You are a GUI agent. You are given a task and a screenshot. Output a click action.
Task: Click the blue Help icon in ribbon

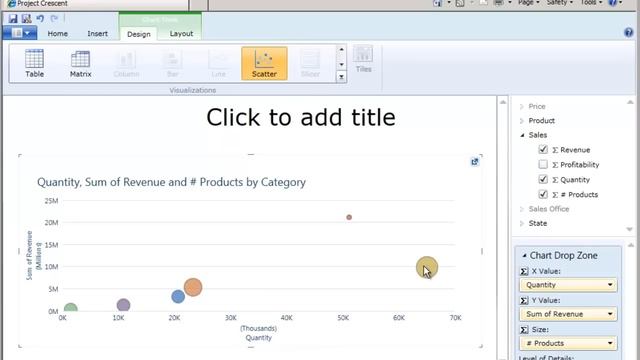pyautogui.click(x=629, y=33)
